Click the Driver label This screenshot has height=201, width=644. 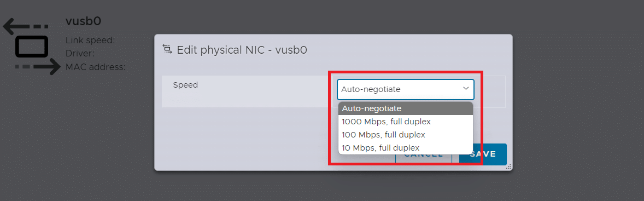click(80, 54)
